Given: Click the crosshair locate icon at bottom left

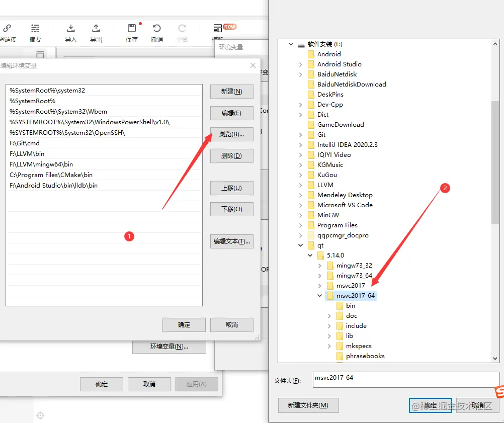Looking at the screenshot, I should point(40,415).
